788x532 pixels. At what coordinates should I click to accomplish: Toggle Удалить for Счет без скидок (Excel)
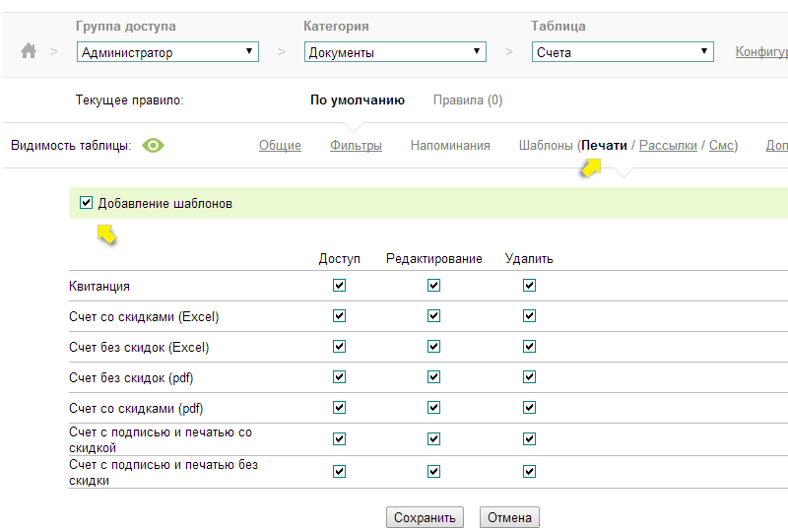pyautogui.click(x=530, y=347)
